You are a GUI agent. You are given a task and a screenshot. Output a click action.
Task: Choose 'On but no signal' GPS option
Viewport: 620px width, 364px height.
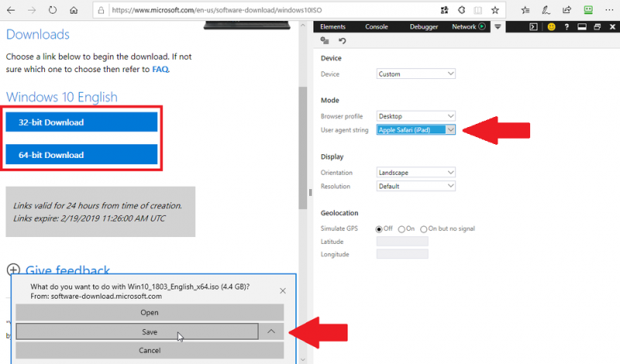point(424,228)
